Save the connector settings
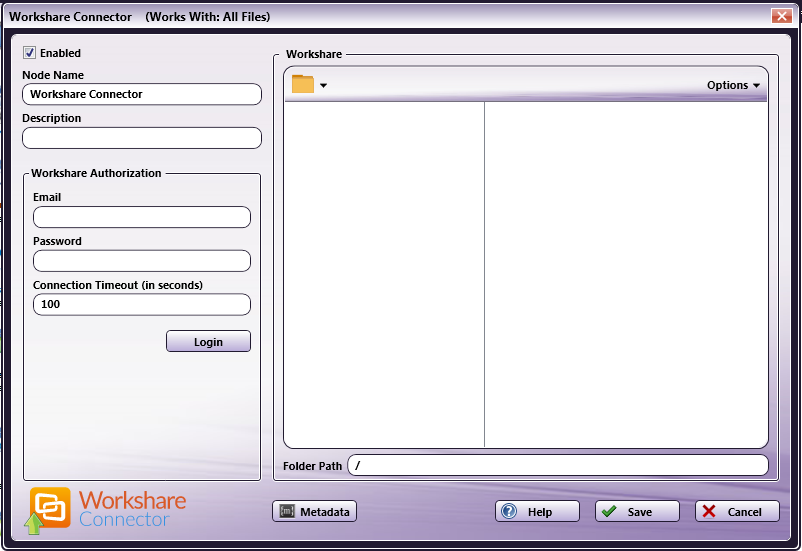Screen dimensions: 802x551 click(x=637, y=511)
